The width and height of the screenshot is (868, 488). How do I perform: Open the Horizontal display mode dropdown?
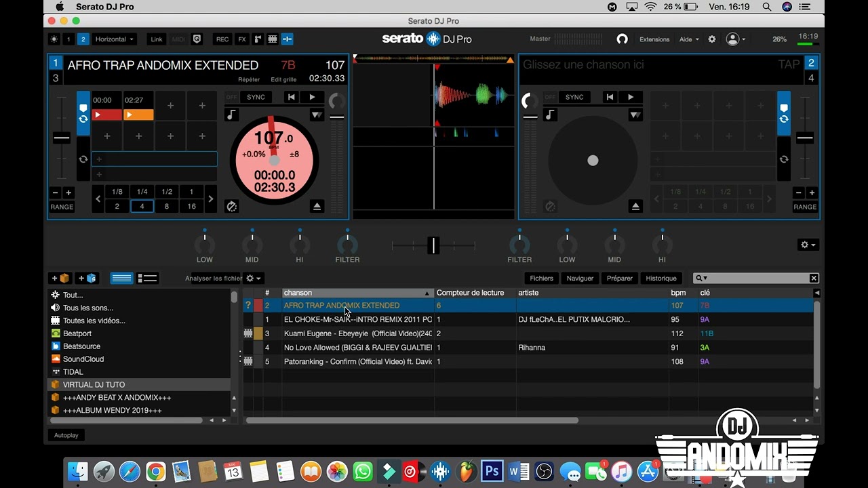pyautogui.click(x=115, y=39)
